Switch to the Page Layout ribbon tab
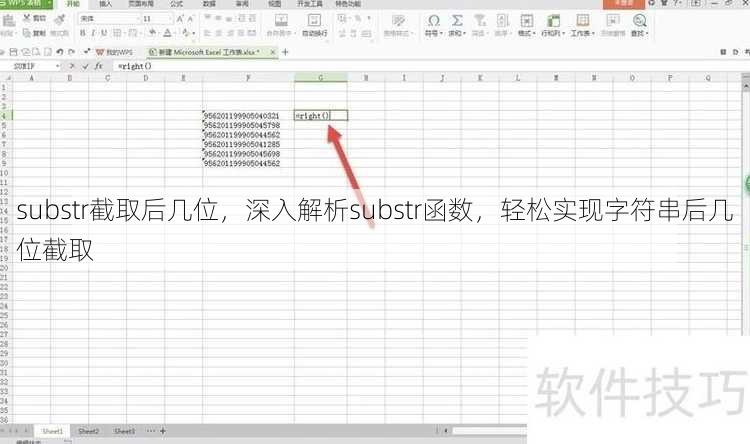The width and height of the screenshot is (750, 444). coord(141,4)
